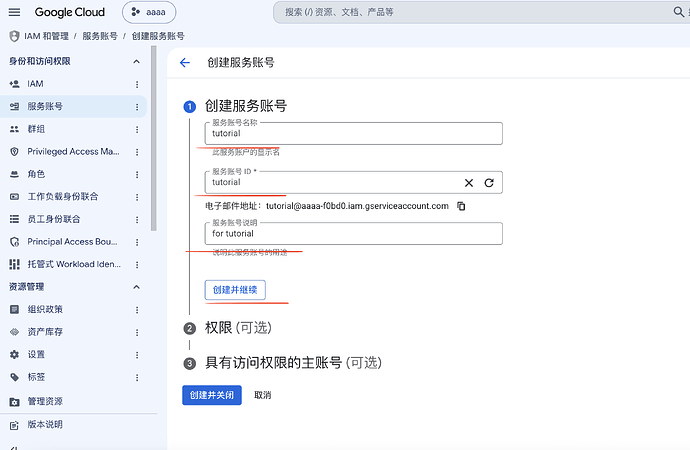
Task: Open the IAM 和管理 breadcrumb link
Action: click(47, 36)
